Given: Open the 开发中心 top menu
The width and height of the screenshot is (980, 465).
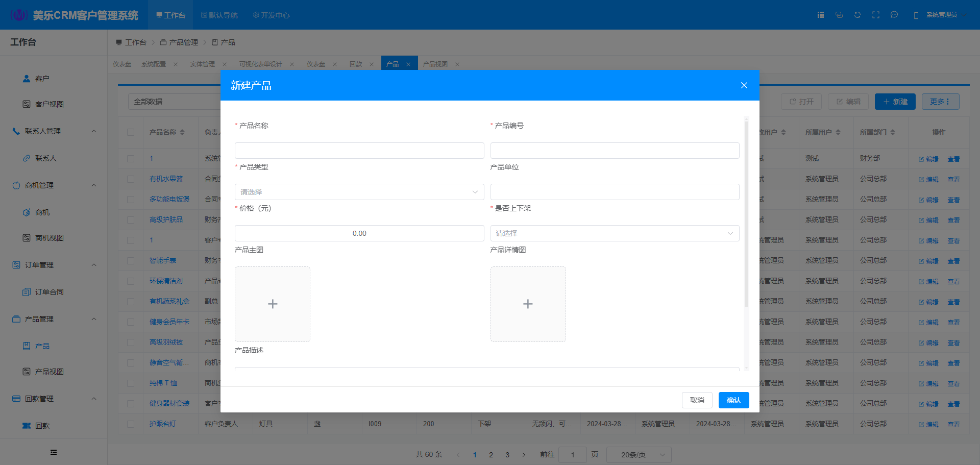Looking at the screenshot, I should (x=271, y=15).
